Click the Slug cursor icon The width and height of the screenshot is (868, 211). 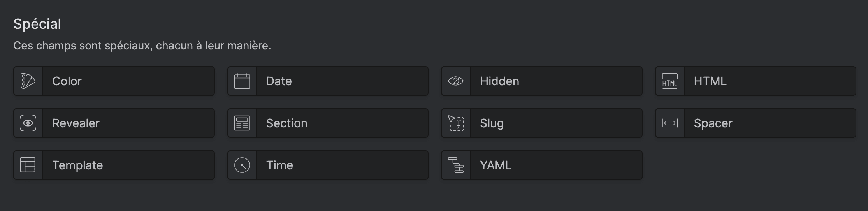point(456,123)
